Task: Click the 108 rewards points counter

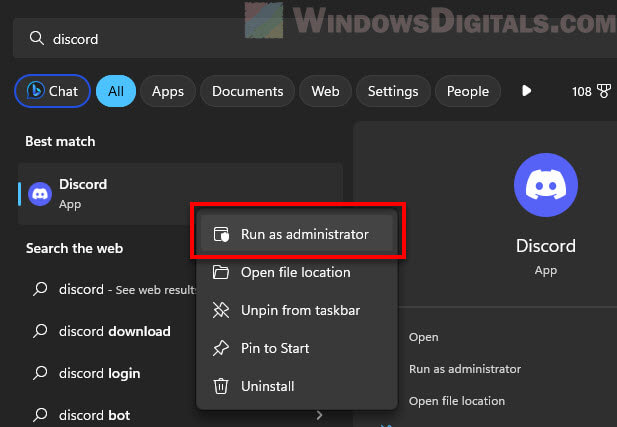Action: [582, 91]
